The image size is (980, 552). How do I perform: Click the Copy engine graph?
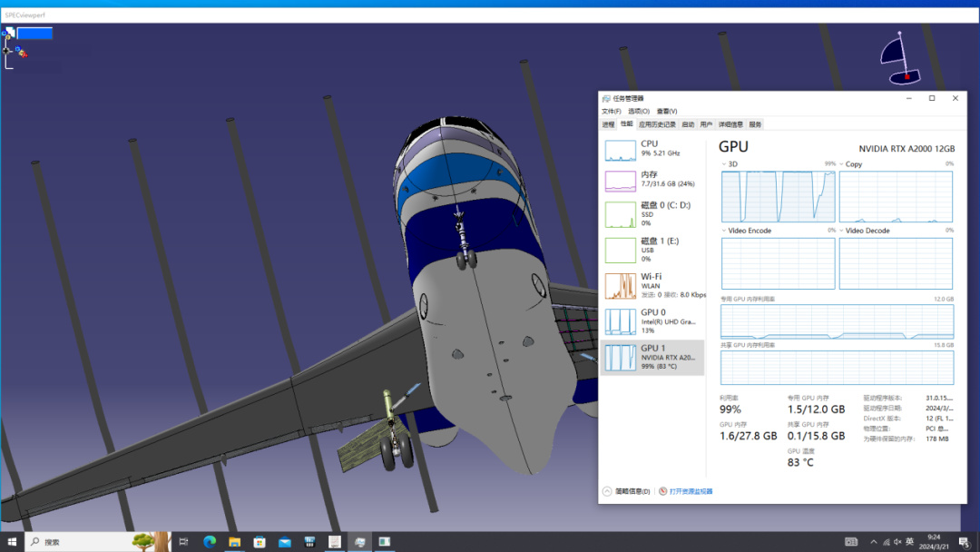(897, 196)
